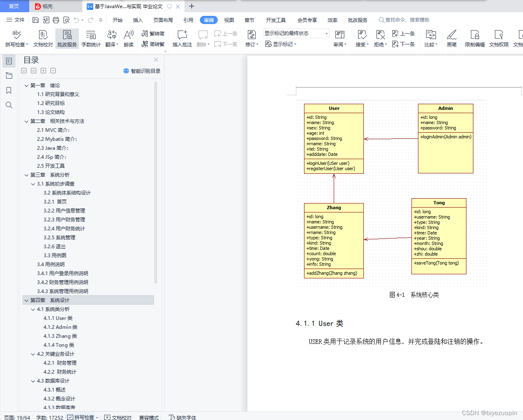The image size is (523, 420).
Task: Open a new tab with plus button
Action: 192,6
